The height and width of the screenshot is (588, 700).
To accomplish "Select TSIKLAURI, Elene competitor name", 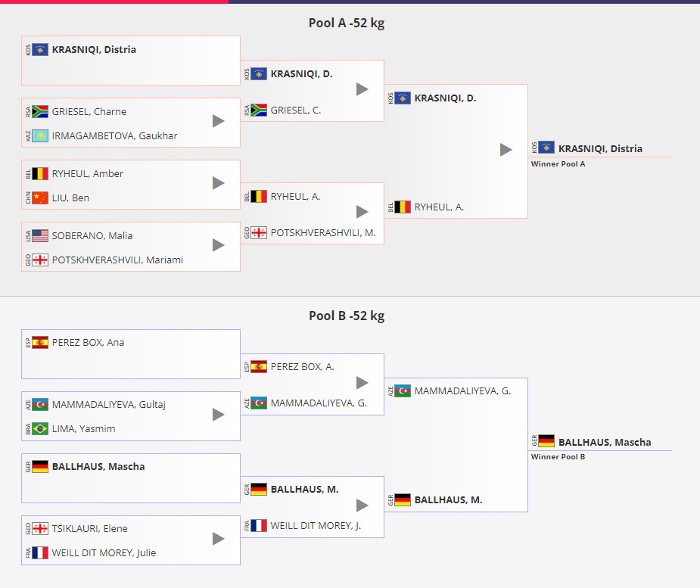I will [90, 529].
